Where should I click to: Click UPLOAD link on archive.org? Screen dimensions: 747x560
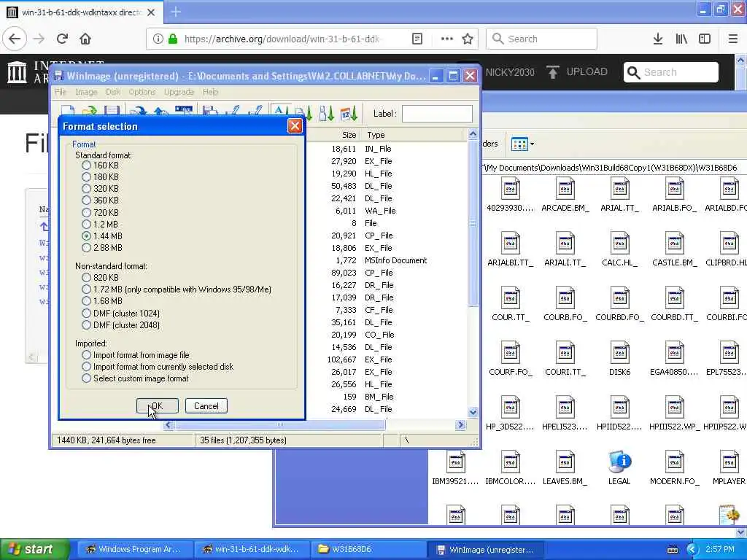[587, 72]
